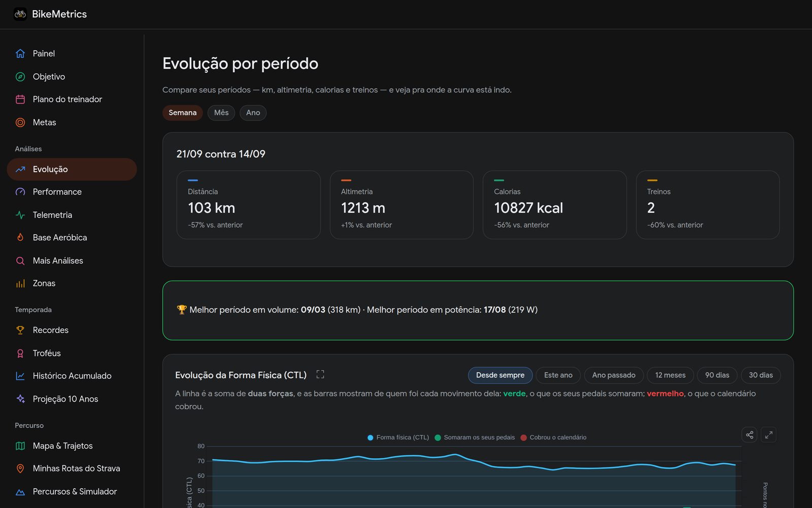This screenshot has width=812, height=508.
Task: Switch to the Mês period tab
Action: tap(221, 113)
